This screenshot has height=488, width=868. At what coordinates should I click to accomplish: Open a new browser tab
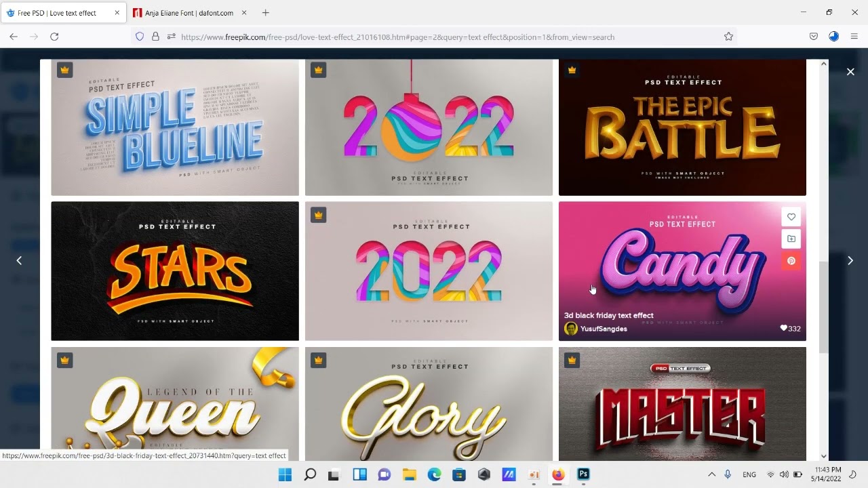[x=265, y=13]
